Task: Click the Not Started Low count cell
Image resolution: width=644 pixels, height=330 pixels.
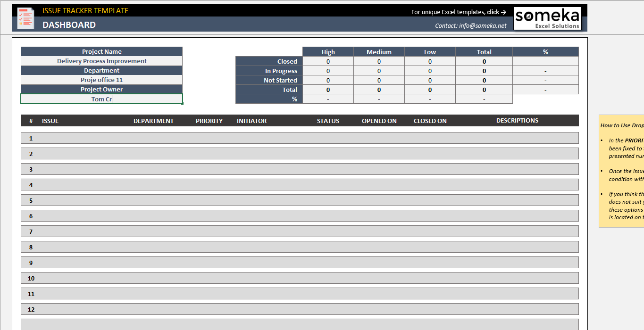Action: (430, 80)
